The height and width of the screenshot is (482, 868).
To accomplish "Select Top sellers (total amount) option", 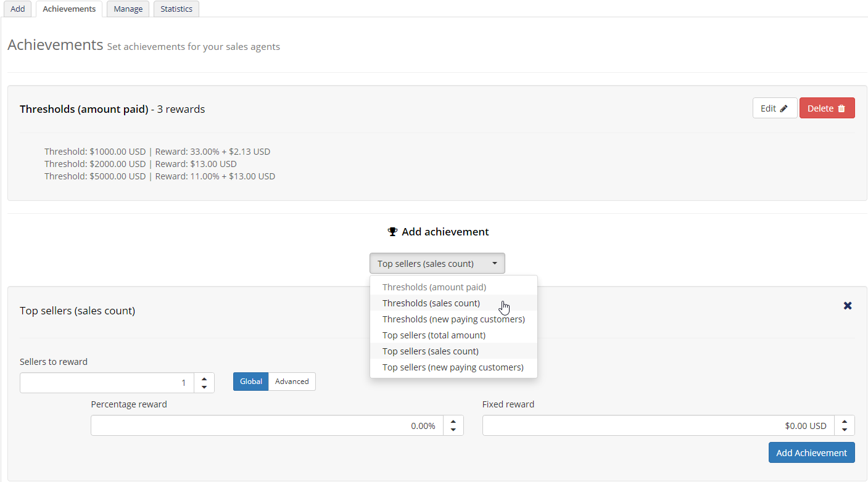I will click(x=453, y=335).
